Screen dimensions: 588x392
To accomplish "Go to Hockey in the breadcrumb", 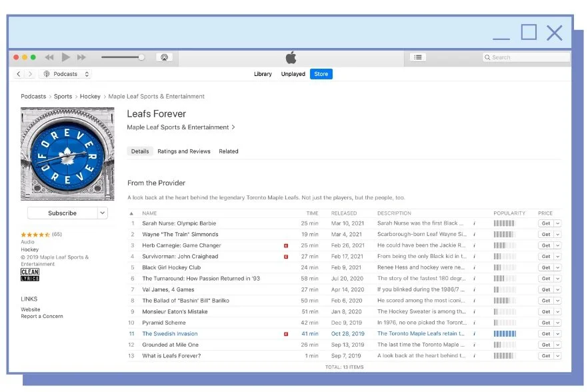I will (x=90, y=97).
